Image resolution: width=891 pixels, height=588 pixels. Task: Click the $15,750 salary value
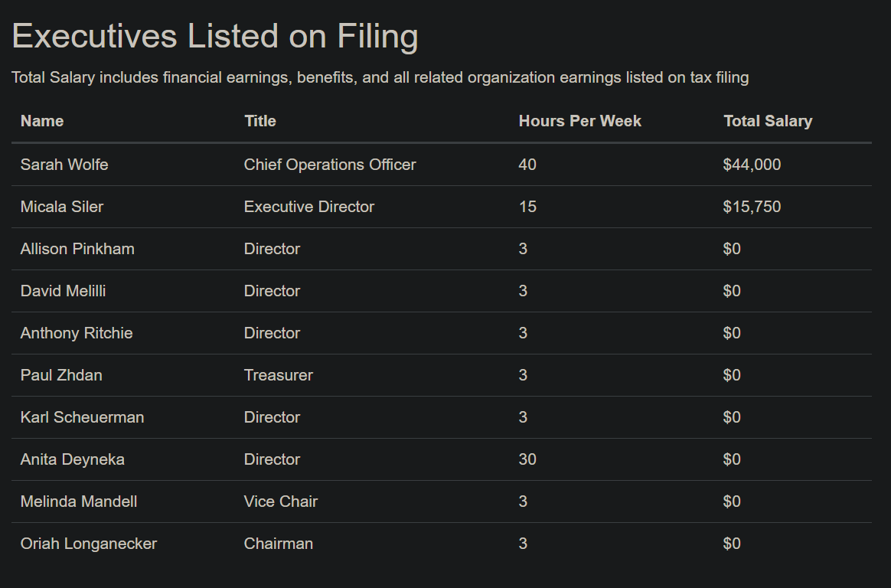point(752,207)
